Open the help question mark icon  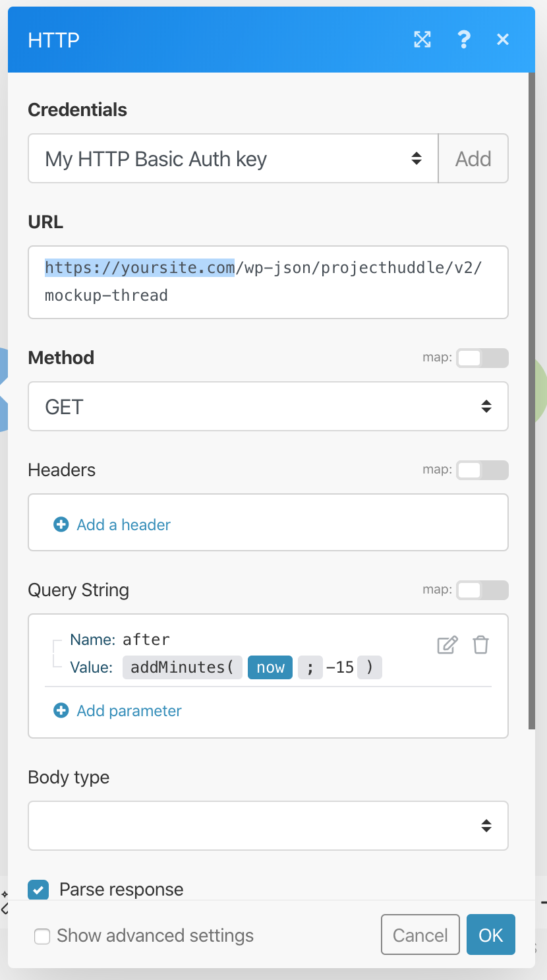click(x=464, y=40)
